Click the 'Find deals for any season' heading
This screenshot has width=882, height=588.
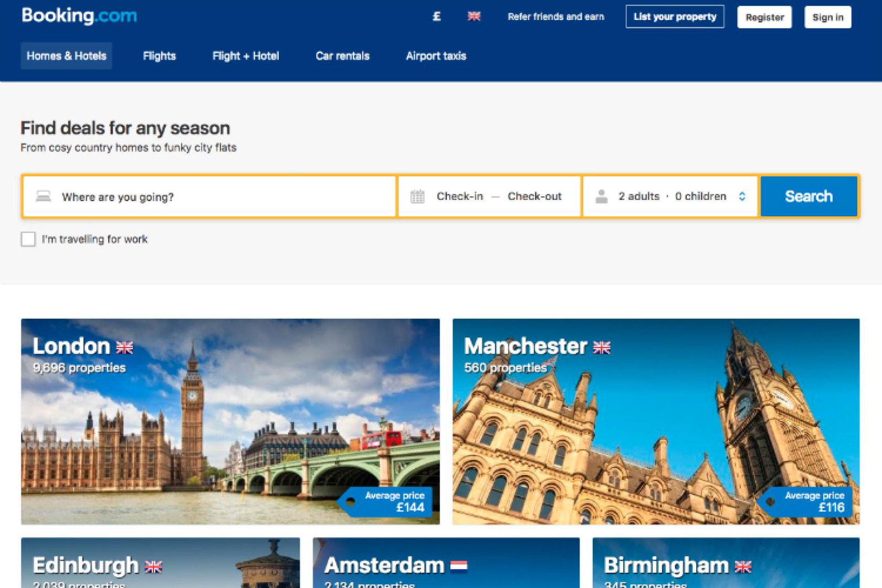tap(125, 128)
